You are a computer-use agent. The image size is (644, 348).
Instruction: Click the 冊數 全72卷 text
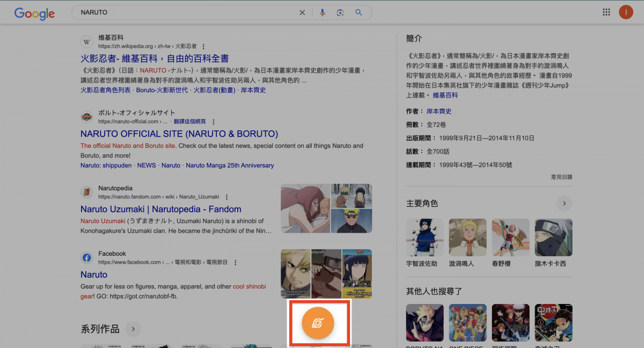[x=426, y=124]
